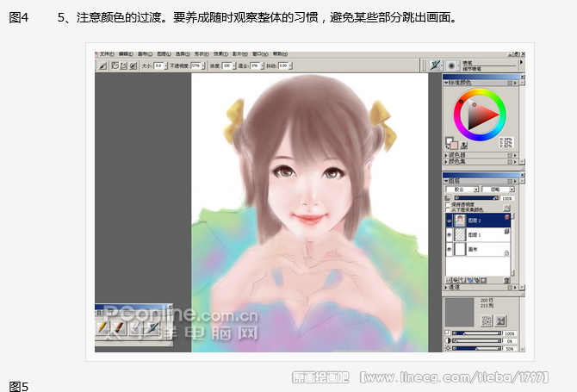This screenshot has width=577, height=392.
Task: Click the HSV value readout box in colors panel
Action: 506,142
